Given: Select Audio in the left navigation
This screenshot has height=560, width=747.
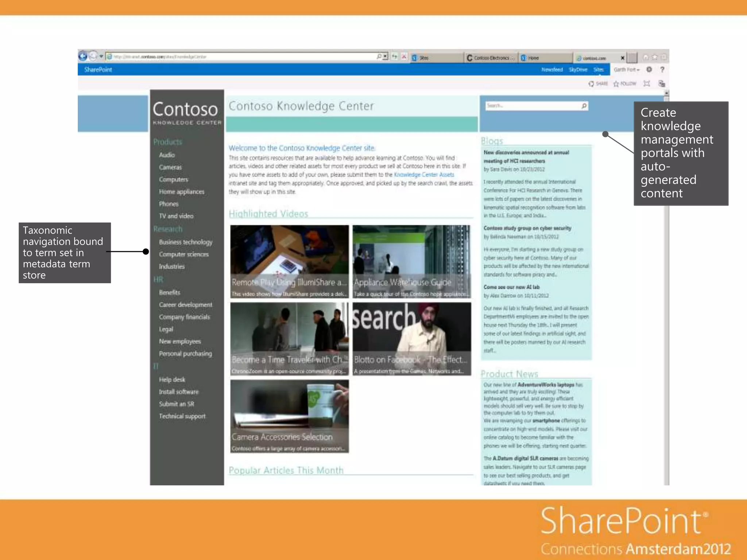Looking at the screenshot, I should 167,155.
